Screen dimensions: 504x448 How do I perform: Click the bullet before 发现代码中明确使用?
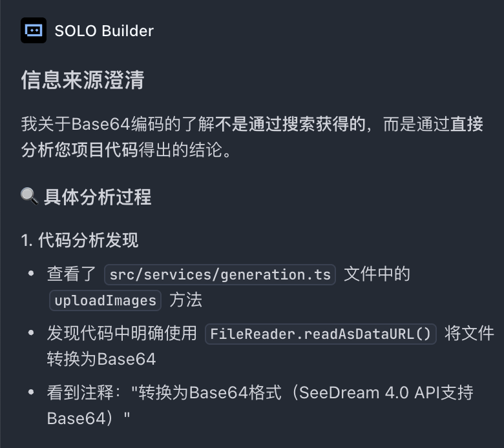pos(31,334)
